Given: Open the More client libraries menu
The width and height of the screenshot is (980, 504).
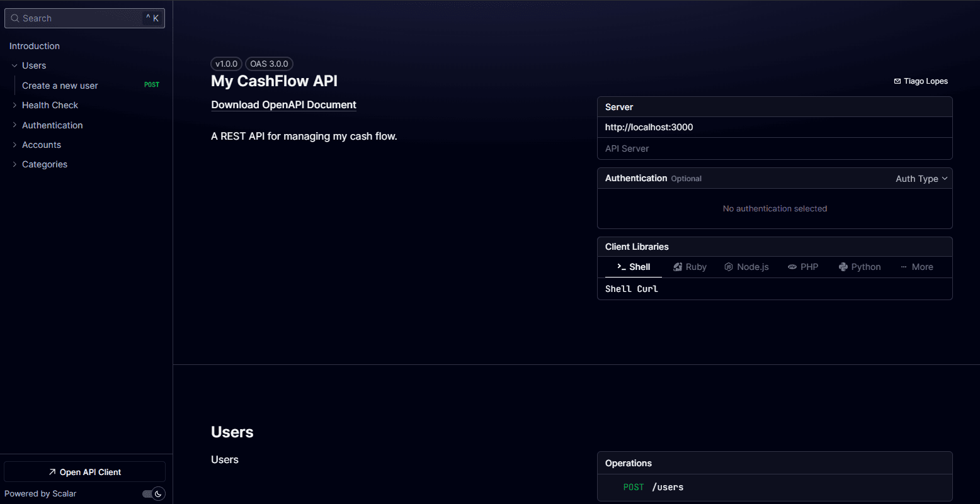Looking at the screenshot, I should pyautogui.click(x=917, y=267).
